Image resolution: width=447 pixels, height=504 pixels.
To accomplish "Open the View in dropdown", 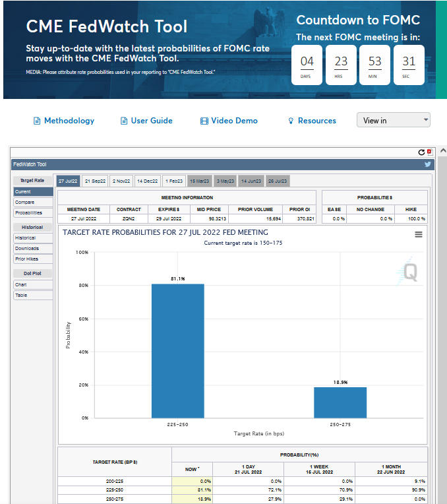I will [x=394, y=120].
